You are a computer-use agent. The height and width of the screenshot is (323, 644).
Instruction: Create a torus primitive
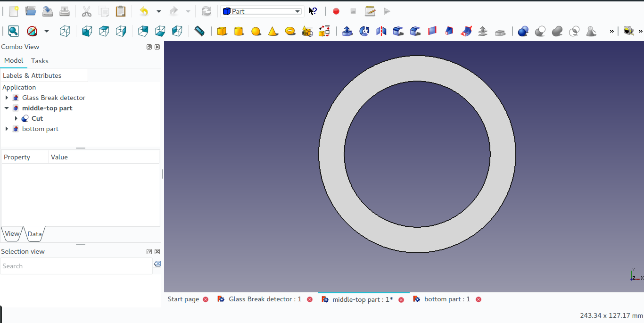pos(290,31)
